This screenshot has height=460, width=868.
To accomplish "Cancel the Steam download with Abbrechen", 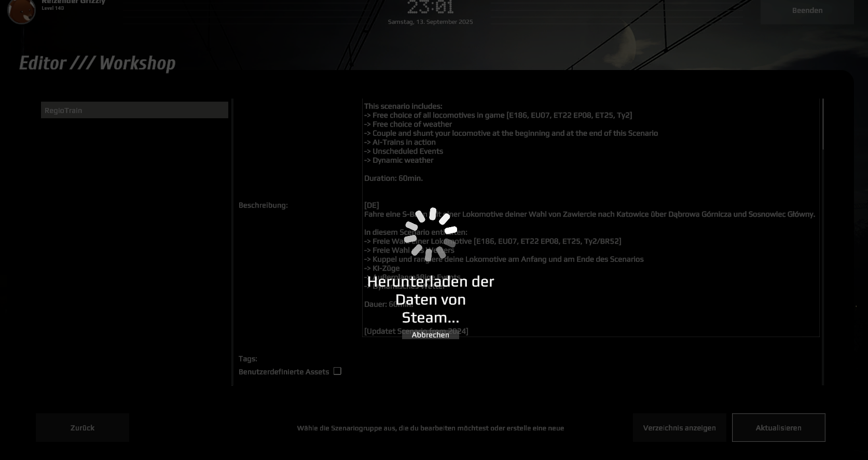I will point(431,335).
